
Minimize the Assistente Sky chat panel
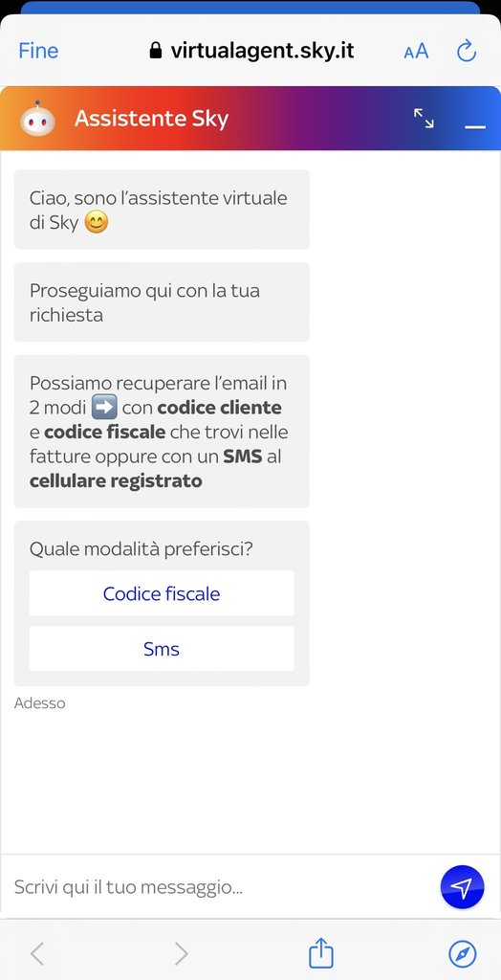tap(475, 127)
